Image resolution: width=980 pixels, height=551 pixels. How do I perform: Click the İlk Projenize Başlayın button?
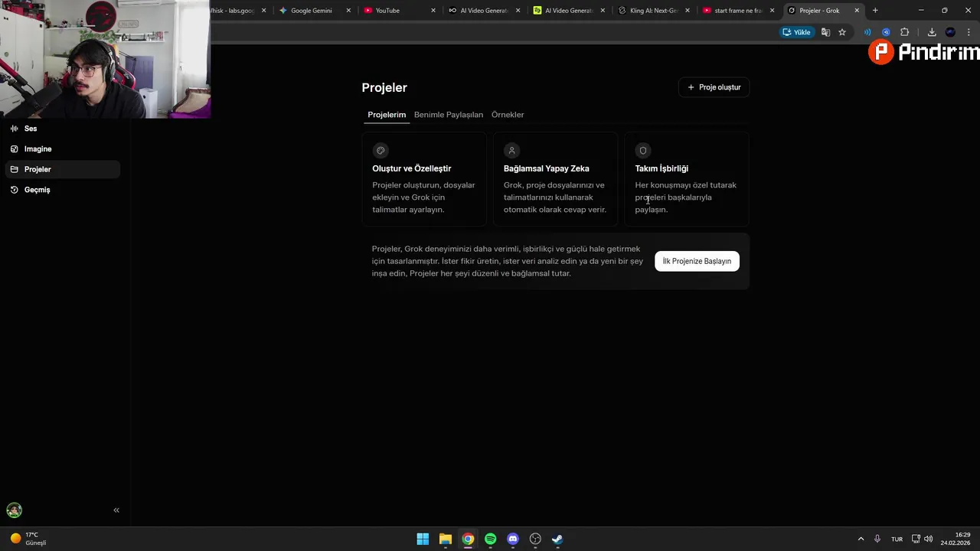click(x=697, y=261)
